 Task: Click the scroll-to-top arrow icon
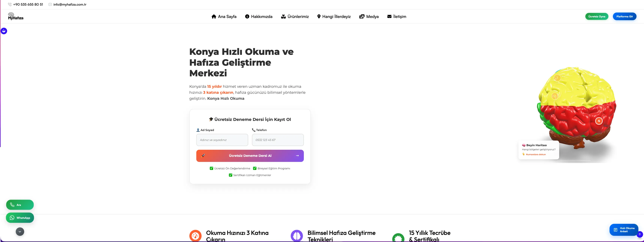(x=640, y=235)
